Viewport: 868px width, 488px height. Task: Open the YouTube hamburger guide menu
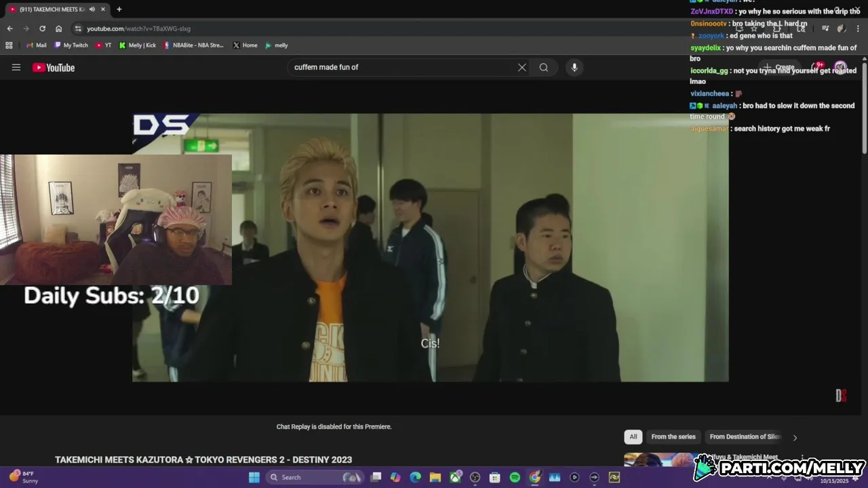pos(16,67)
